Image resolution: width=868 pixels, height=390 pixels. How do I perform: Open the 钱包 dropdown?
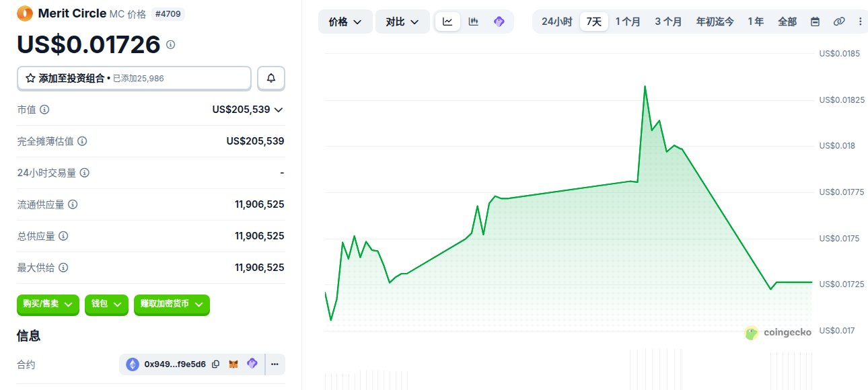click(x=106, y=304)
